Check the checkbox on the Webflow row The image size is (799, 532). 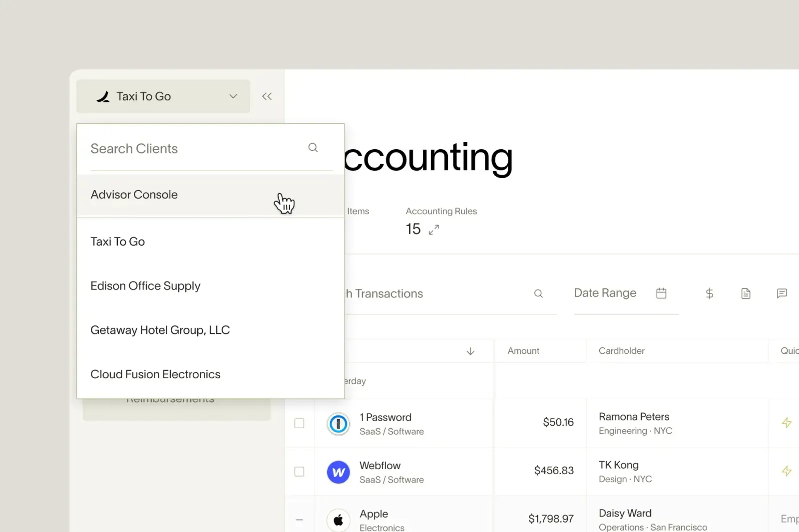(299, 472)
